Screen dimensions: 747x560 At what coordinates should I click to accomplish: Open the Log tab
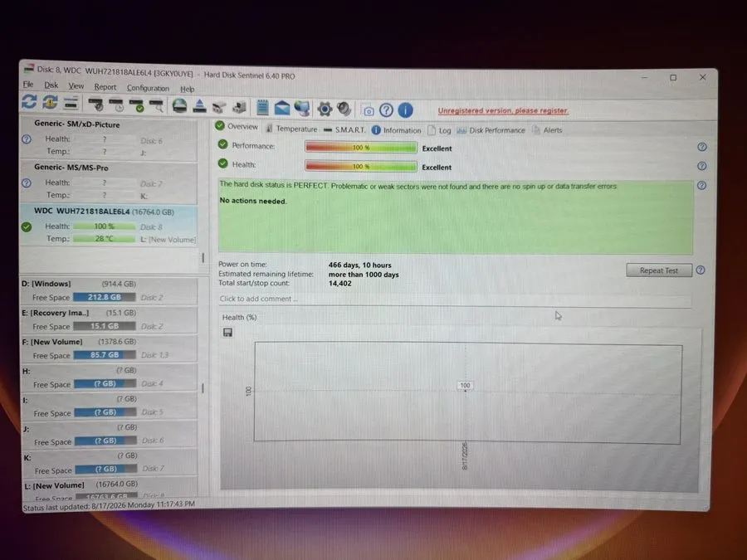[x=439, y=130]
